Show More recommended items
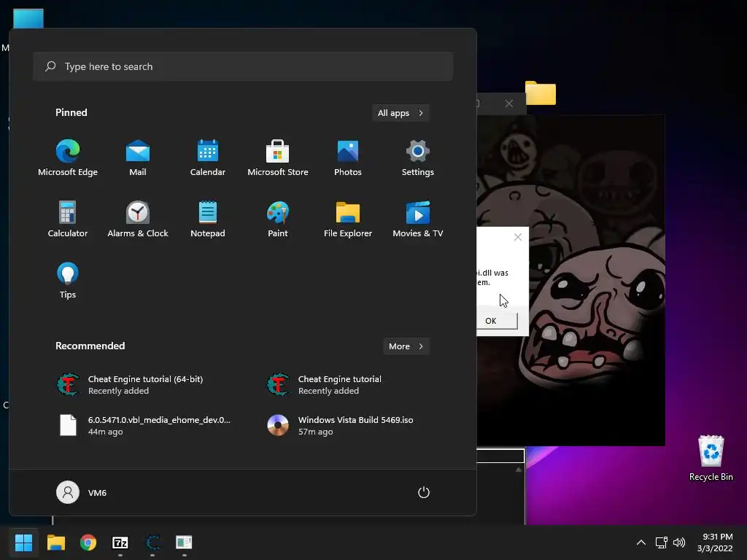747x560 pixels. [x=406, y=346]
